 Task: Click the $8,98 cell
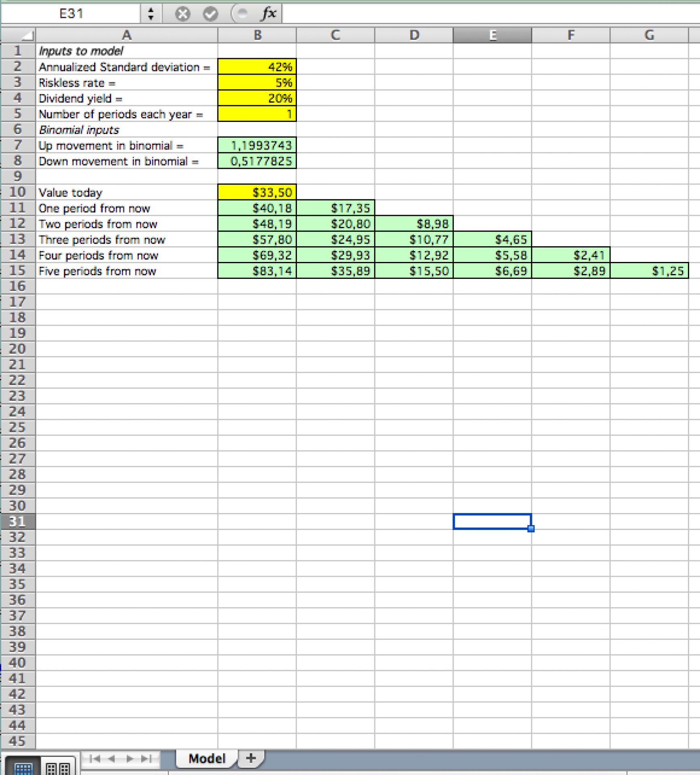(x=414, y=224)
